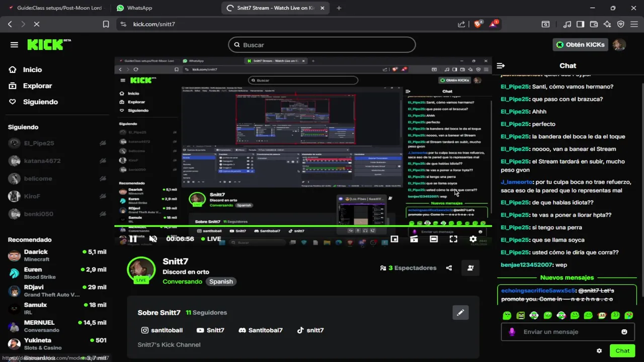Screen dimensions: 644x362
Task: Insert the first green blob emote
Action: (507, 316)
